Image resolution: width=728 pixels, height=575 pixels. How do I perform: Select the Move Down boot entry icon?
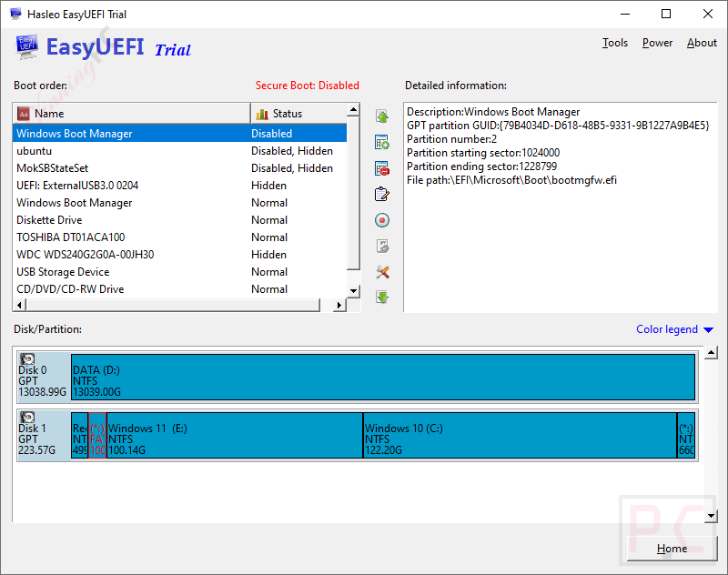tap(382, 297)
